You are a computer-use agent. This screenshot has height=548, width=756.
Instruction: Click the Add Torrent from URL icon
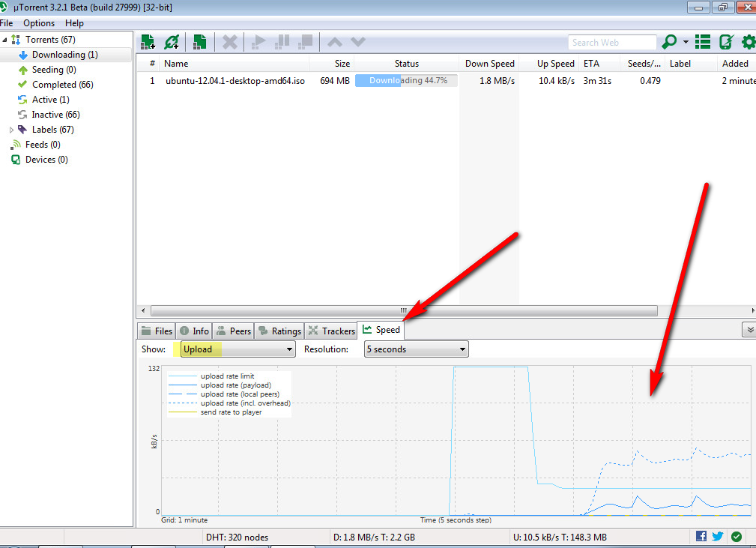[x=172, y=41]
